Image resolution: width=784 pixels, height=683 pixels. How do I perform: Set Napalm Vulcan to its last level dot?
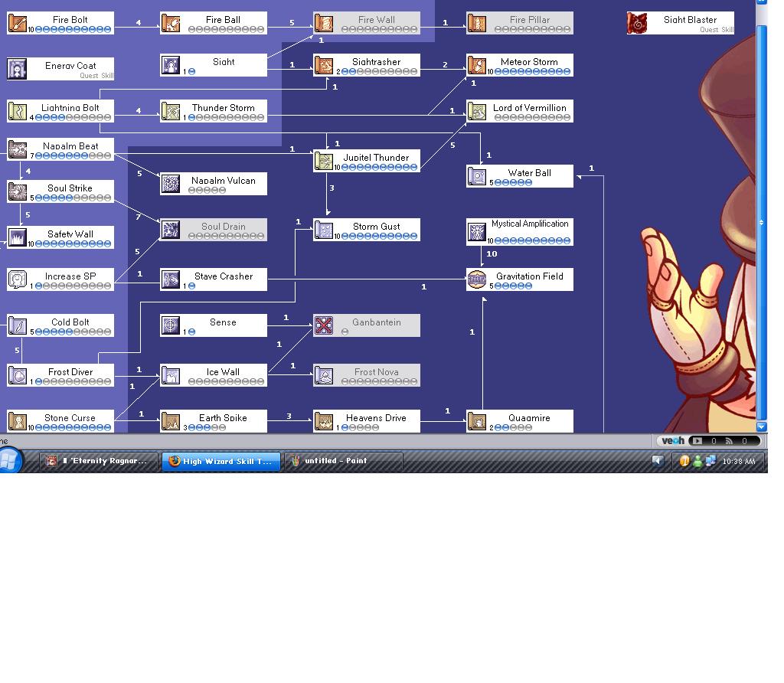[x=222, y=190]
